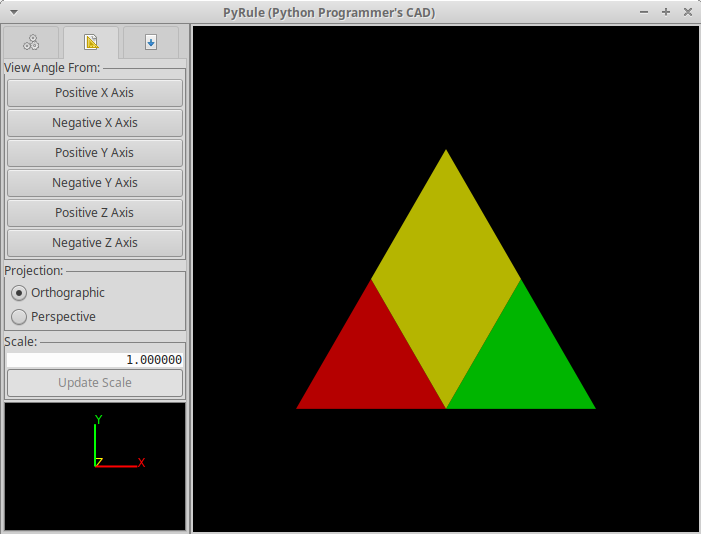View from Positive X Axis
This screenshot has width=701, height=534.
95,93
